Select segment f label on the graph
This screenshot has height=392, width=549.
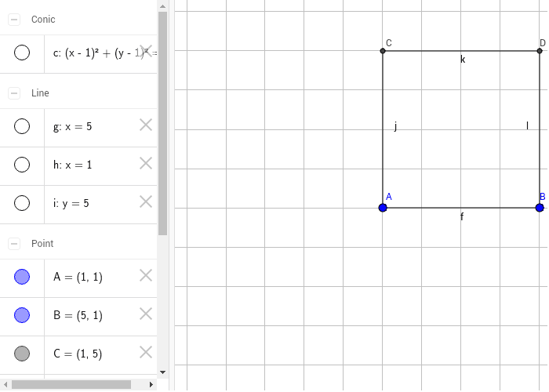(x=462, y=217)
